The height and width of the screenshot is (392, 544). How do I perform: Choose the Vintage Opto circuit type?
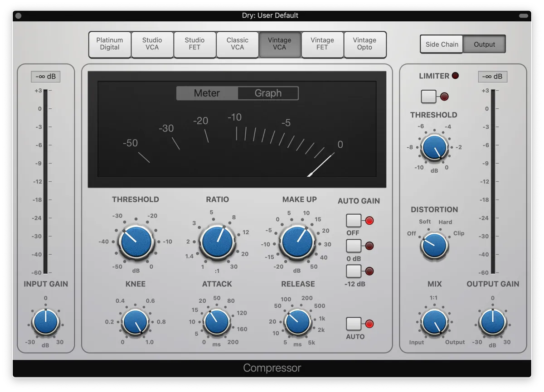[364, 44]
